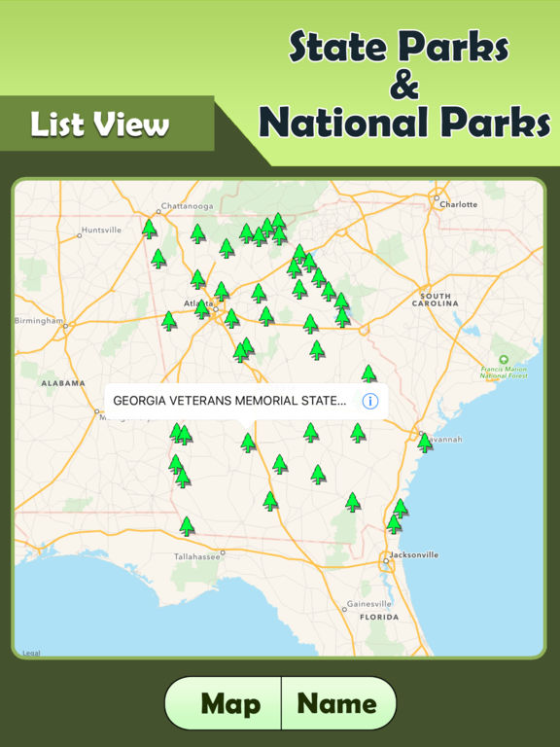Open info for Georgia Veterans Memorial callout
The height and width of the screenshot is (747, 560).
370,401
